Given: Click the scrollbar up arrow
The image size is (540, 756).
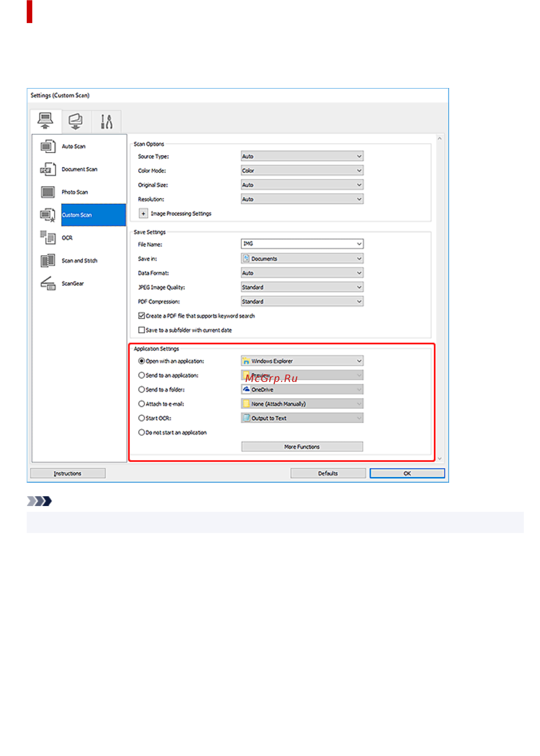Looking at the screenshot, I should point(439,139).
